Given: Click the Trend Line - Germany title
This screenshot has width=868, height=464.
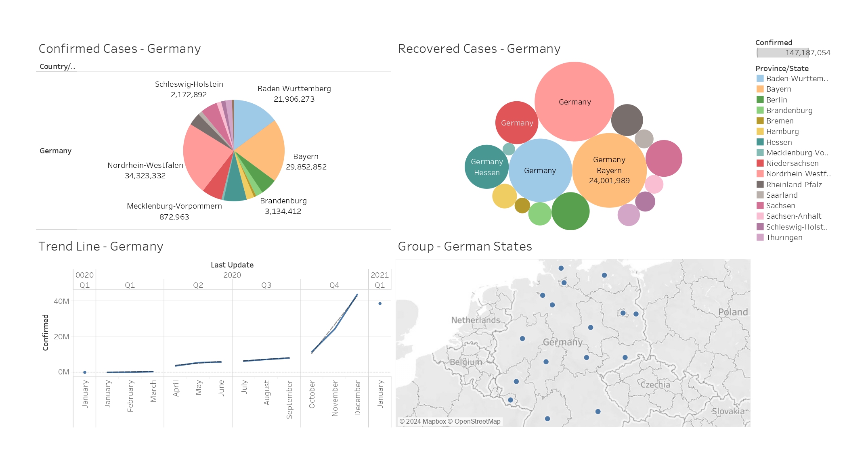Looking at the screenshot, I should pyautogui.click(x=101, y=247).
